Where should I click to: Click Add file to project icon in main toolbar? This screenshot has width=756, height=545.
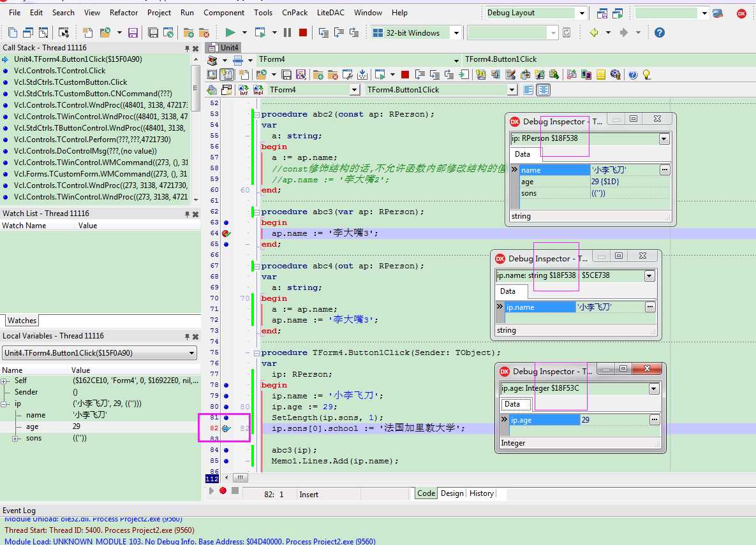[188, 33]
